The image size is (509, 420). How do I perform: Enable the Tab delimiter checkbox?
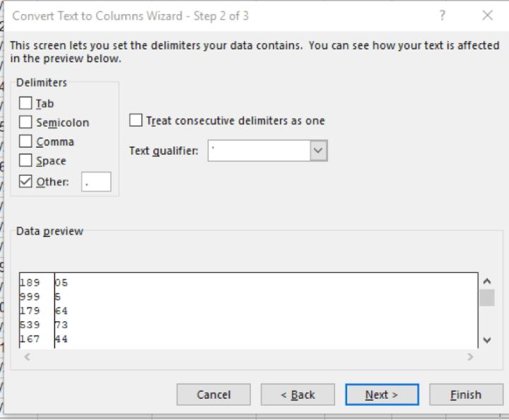[25, 104]
